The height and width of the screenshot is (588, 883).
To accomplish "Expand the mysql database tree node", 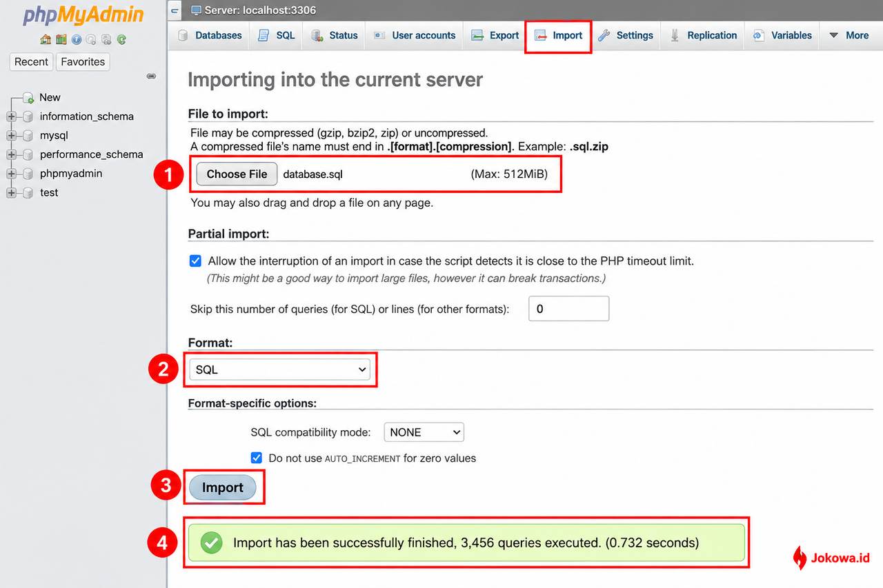I will (11, 136).
